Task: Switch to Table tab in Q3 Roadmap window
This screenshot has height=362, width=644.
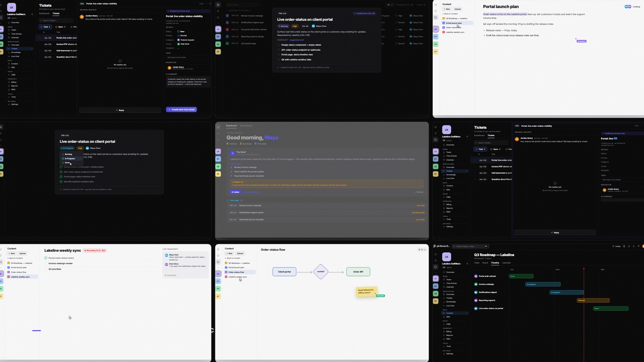Action: tap(477, 263)
